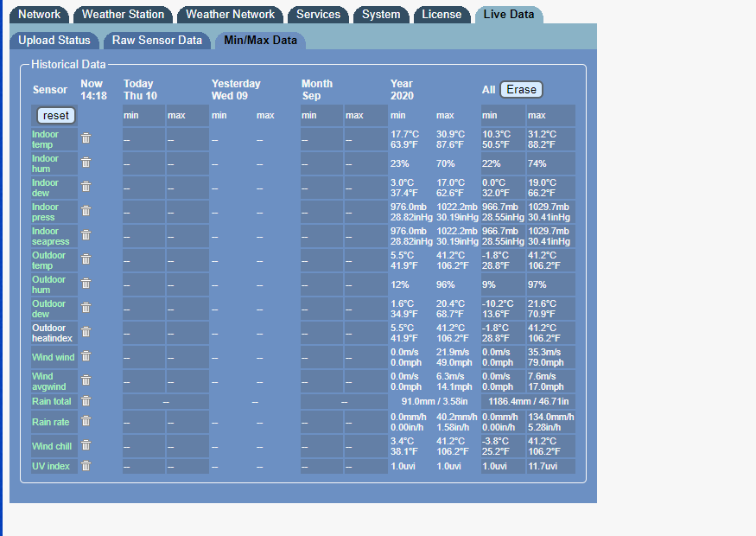Click trash icon next to Outdoor dew
Viewport: 756px width, 536px height.
pyautogui.click(x=86, y=308)
